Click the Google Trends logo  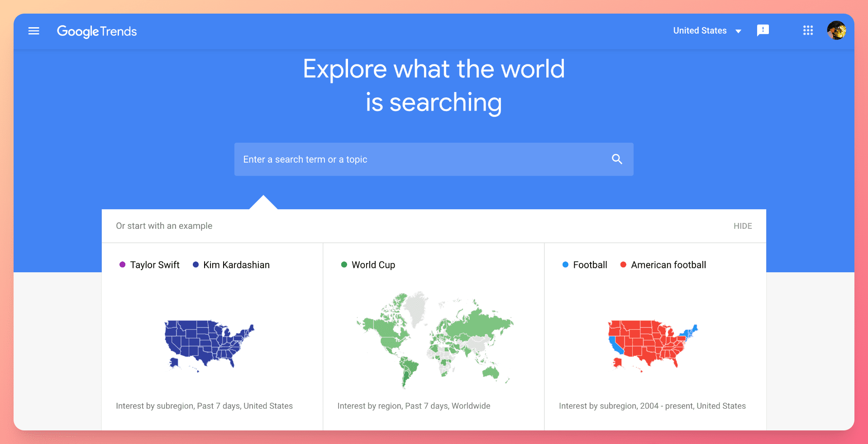(x=97, y=31)
